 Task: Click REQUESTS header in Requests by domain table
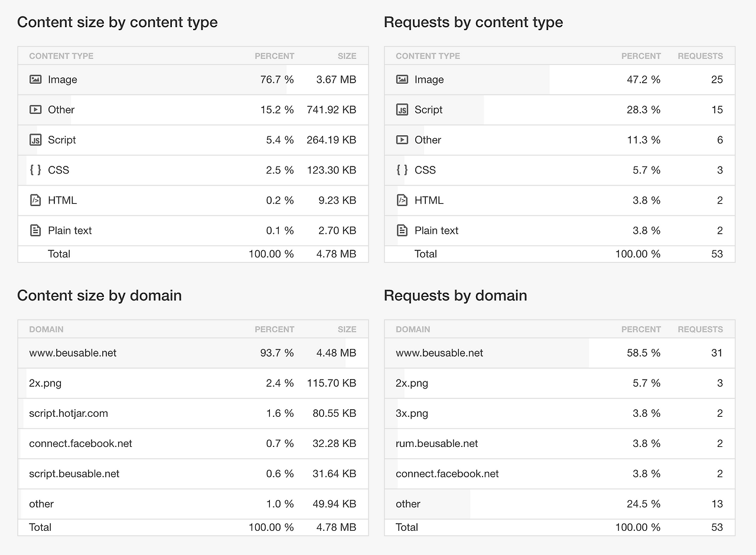pyautogui.click(x=700, y=329)
